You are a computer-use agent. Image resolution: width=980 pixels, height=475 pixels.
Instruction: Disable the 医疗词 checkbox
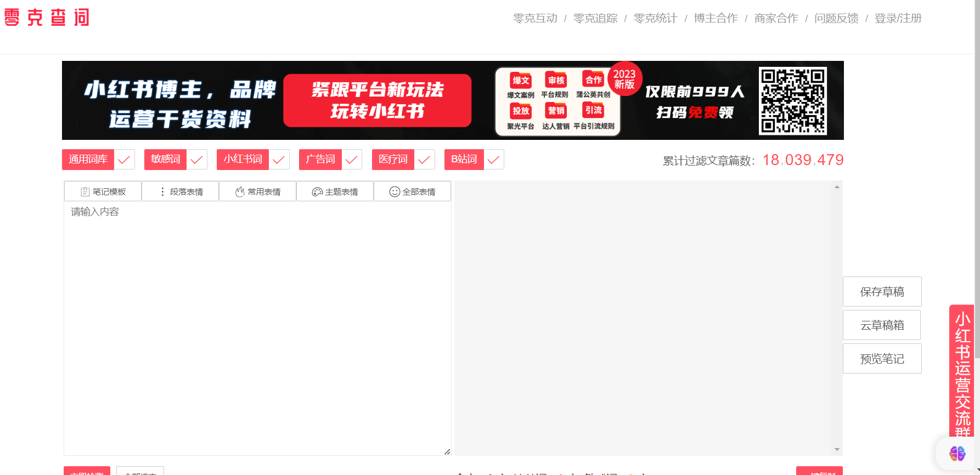point(424,160)
